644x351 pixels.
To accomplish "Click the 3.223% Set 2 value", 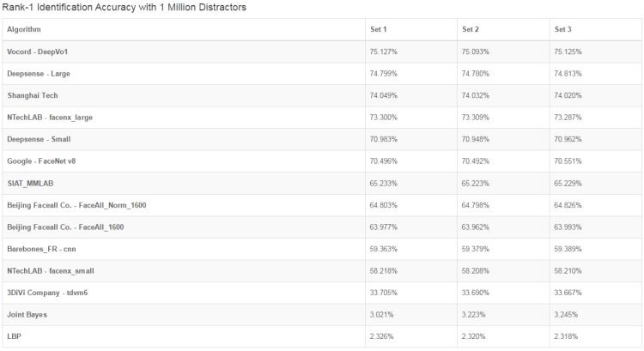I will pyautogui.click(x=473, y=315).
